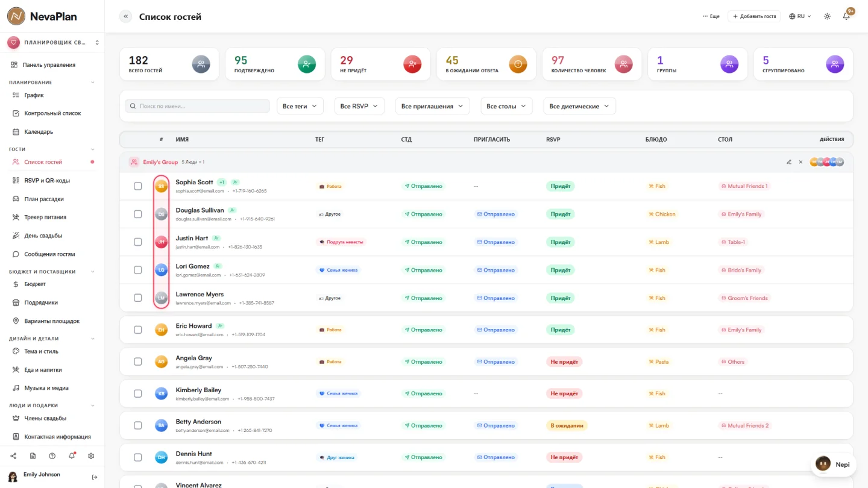Viewport: 868px width, 488px height.
Task: Tick the checkbox for Sophia Scott
Action: tap(138, 186)
